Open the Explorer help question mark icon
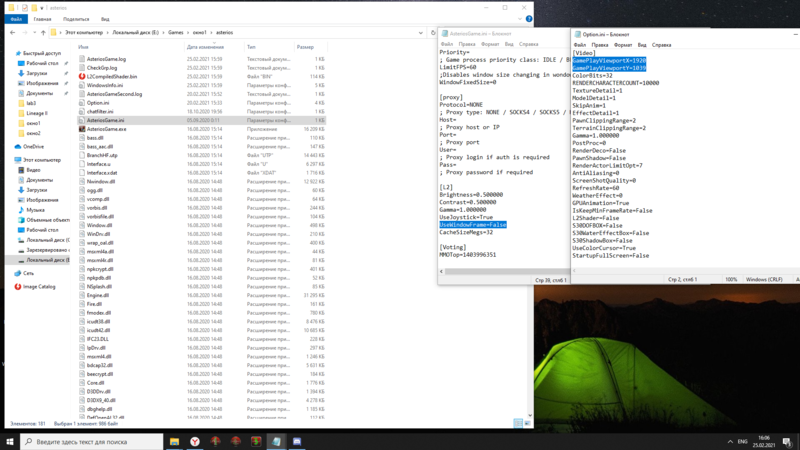This screenshot has height=450, width=800. click(x=529, y=18)
